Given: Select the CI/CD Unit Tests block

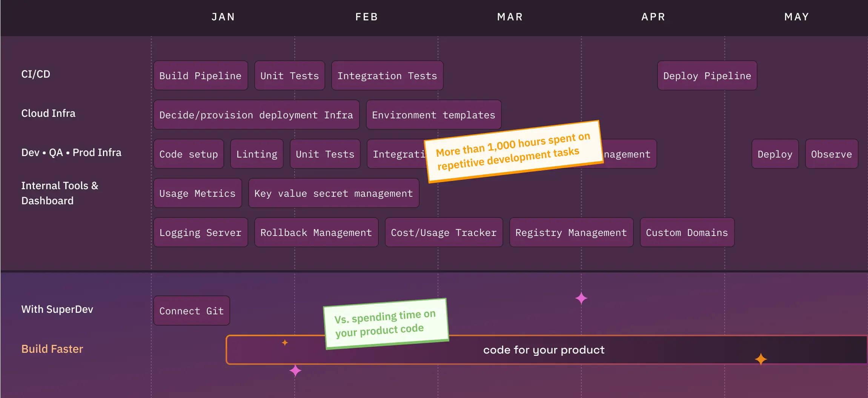Looking at the screenshot, I should [290, 76].
